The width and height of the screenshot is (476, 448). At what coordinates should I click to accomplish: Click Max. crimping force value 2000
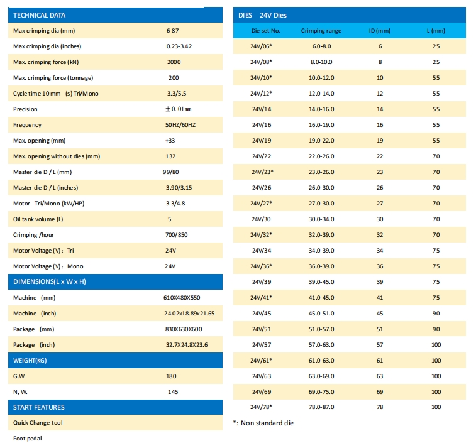pos(174,62)
